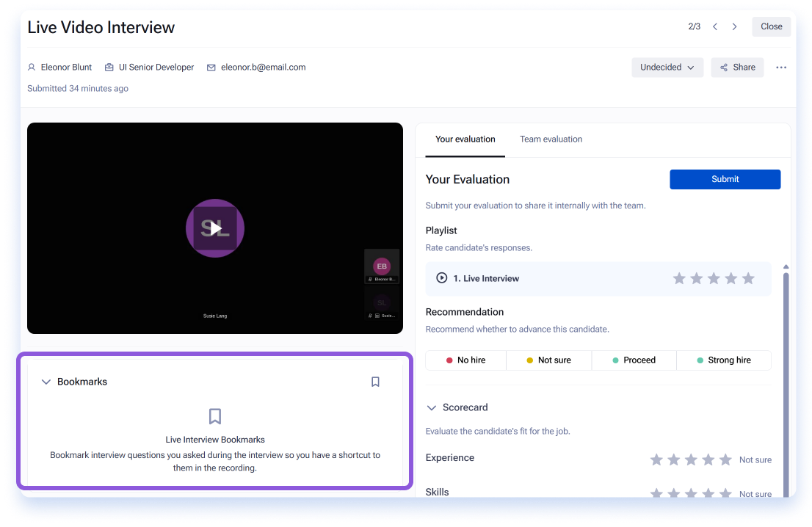Screen dimensions: 812x527
Task: Rate Experience five stars
Action: pyautogui.click(x=725, y=459)
